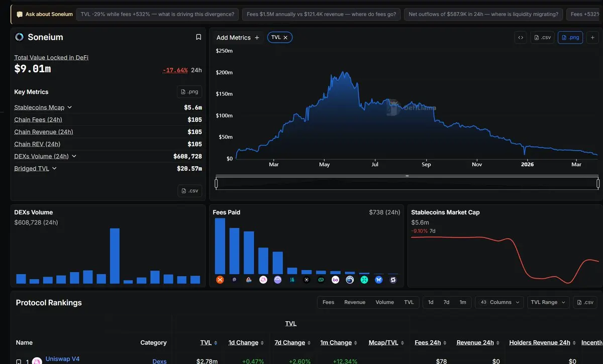This screenshot has width=603, height=364.
Task: Click Add Metrics button
Action: 238,38
